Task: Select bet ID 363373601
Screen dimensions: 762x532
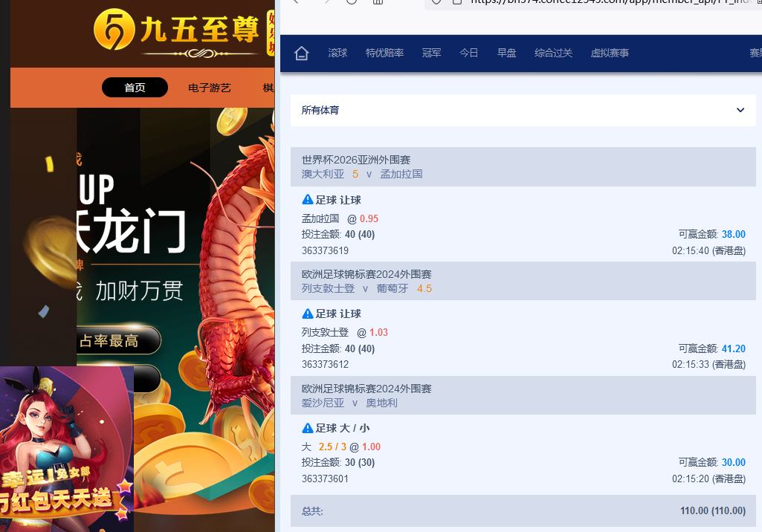Action: coord(325,479)
